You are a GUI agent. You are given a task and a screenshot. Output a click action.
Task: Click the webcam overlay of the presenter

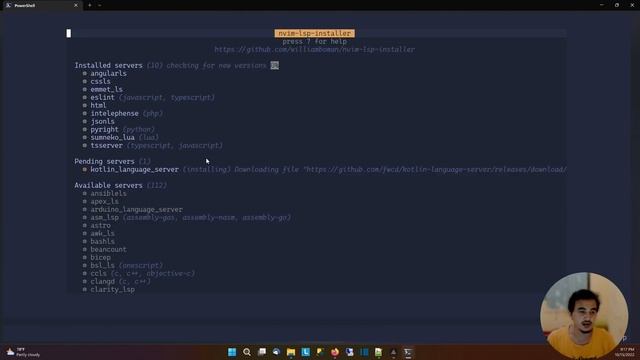[584, 316]
